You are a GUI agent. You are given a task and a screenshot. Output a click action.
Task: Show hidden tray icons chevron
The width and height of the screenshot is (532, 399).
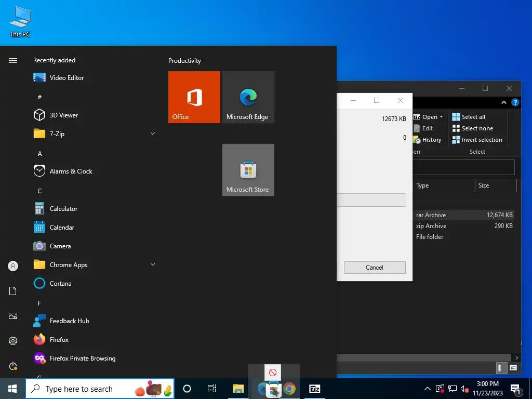pyautogui.click(x=428, y=389)
